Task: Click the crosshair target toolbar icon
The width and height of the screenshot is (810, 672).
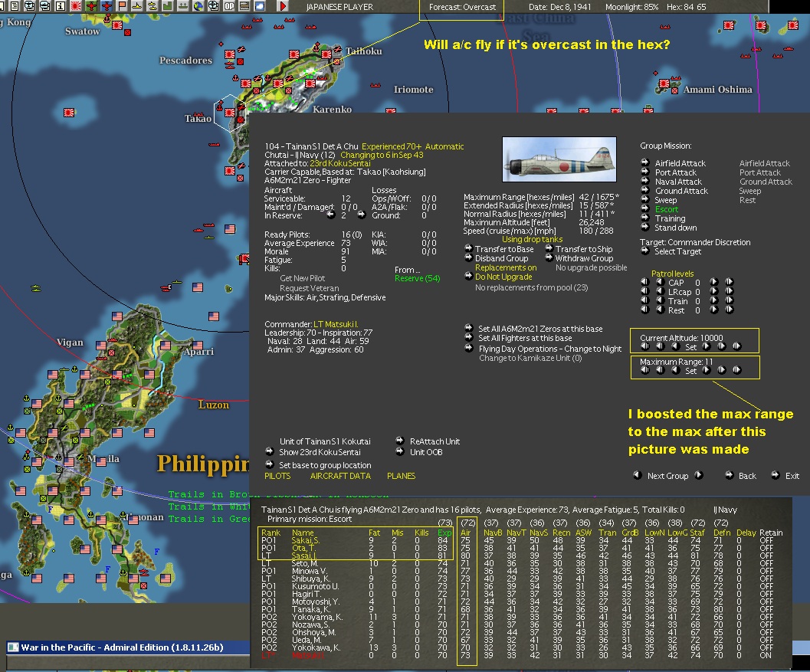Action: (x=213, y=6)
